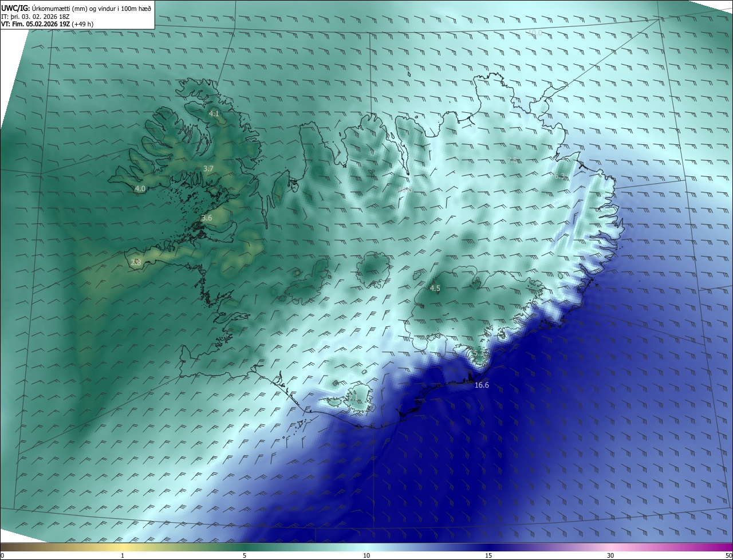733x560 pixels.
Task: Click the 7.1 value label on the map
Action: 353,396
